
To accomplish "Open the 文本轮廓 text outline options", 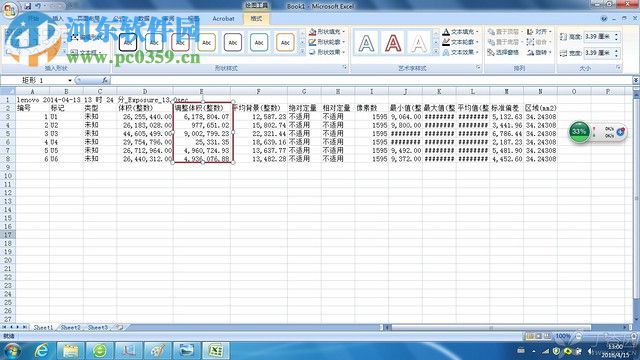I will 460,42.
